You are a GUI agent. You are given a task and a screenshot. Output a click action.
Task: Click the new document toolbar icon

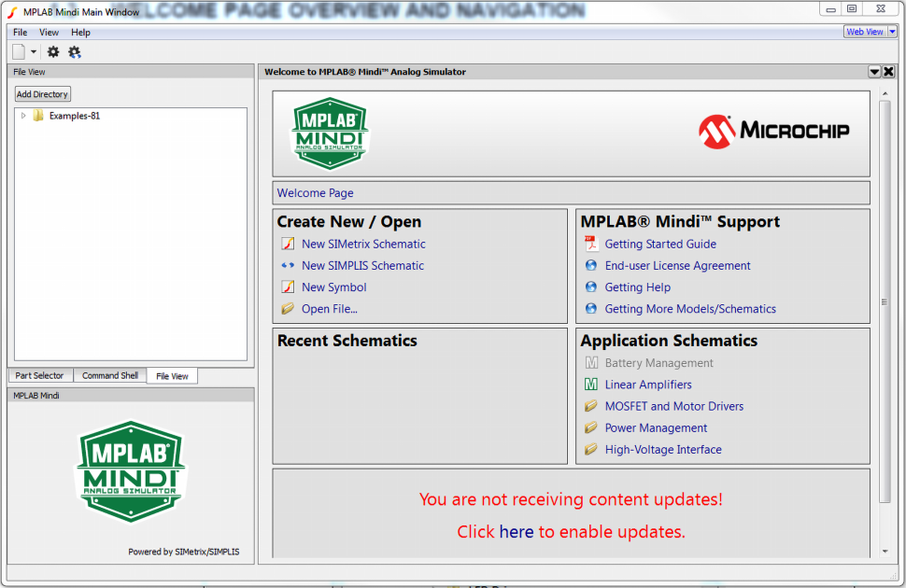[19, 52]
